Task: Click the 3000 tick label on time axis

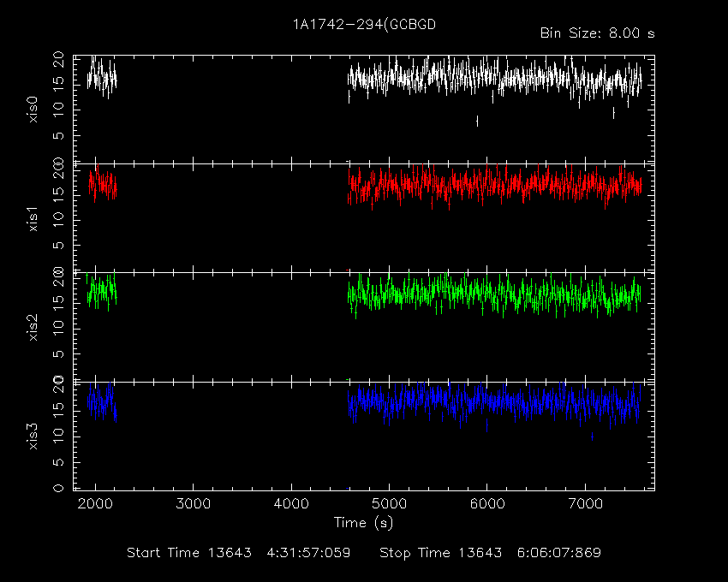Action: (x=194, y=503)
